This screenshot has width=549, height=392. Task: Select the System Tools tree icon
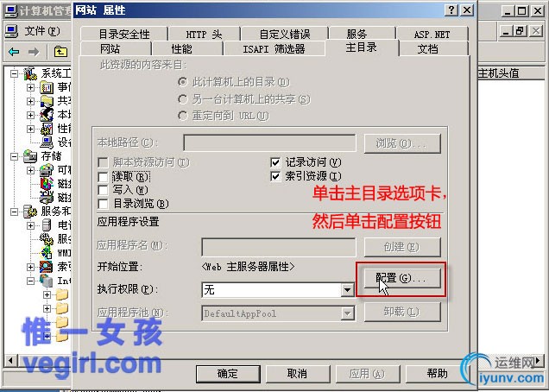(31, 73)
